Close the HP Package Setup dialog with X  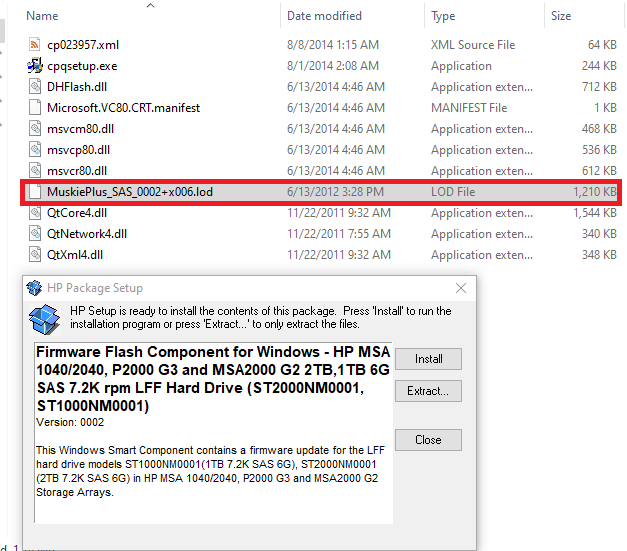[461, 288]
